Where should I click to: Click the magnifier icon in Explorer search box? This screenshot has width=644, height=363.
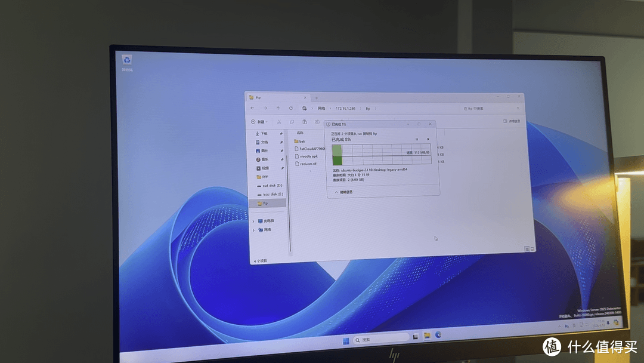coord(518,109)
